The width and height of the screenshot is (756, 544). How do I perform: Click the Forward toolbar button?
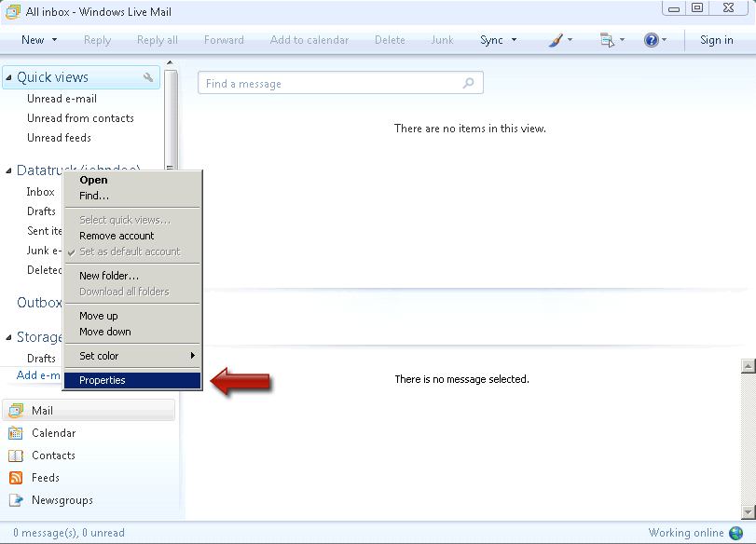point(224,40)
